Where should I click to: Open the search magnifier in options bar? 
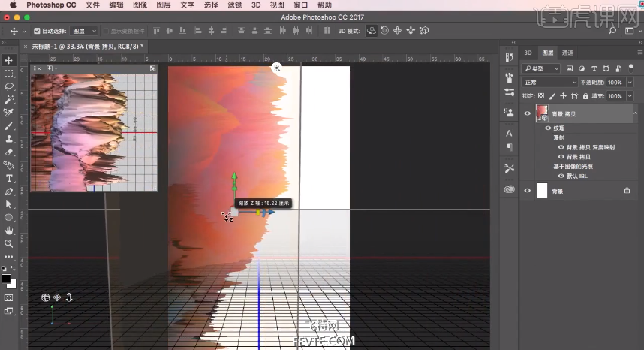pyautogui.click(x=612, y=30)
